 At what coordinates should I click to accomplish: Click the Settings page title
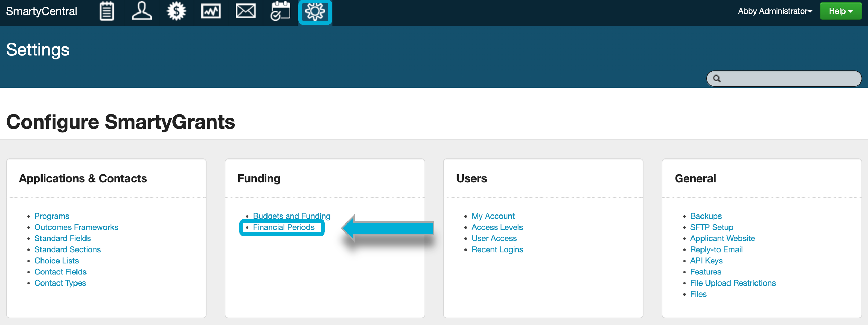coord(38,50)
